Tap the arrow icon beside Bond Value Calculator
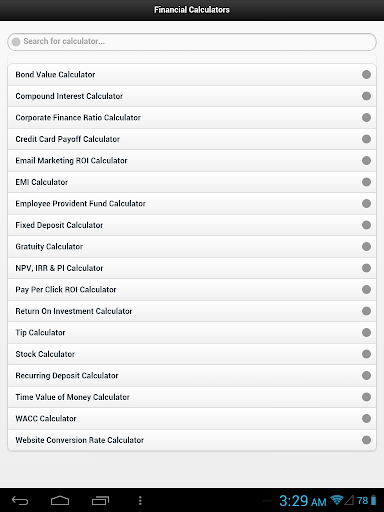The image size is (384, 512). coord(366,74)
